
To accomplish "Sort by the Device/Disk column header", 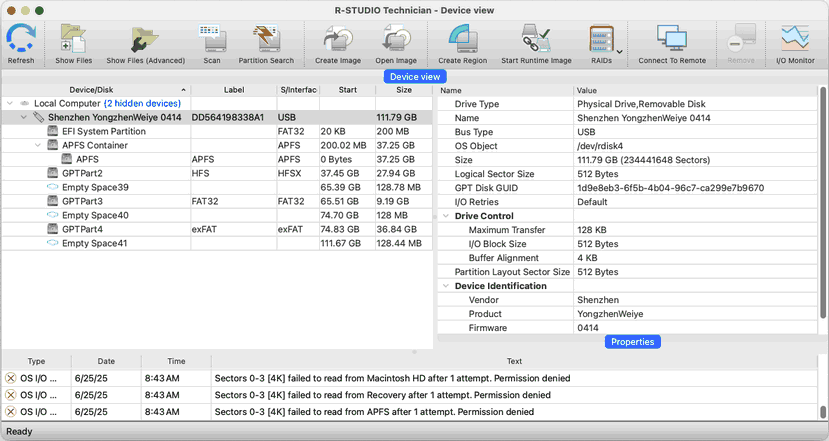I will [x=97, y=90].
